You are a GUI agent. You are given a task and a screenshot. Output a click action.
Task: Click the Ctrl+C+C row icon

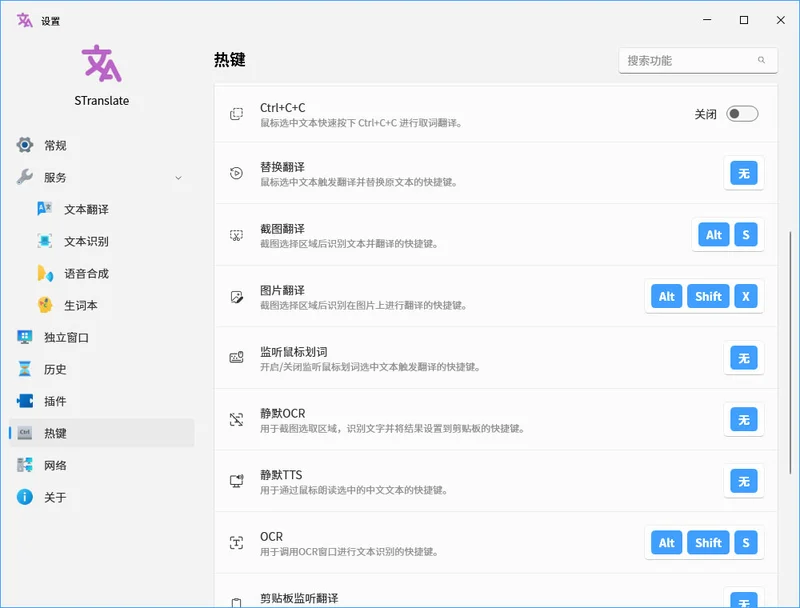tap(236, 114)
